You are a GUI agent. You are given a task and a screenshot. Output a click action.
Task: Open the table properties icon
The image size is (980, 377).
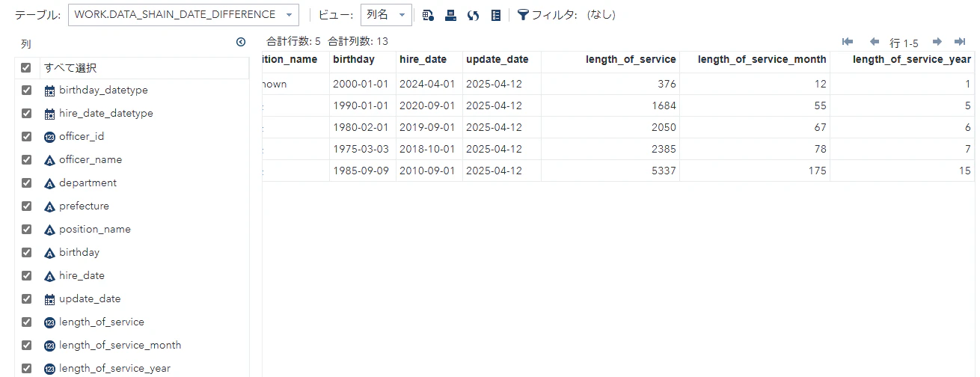click(495, 15)
